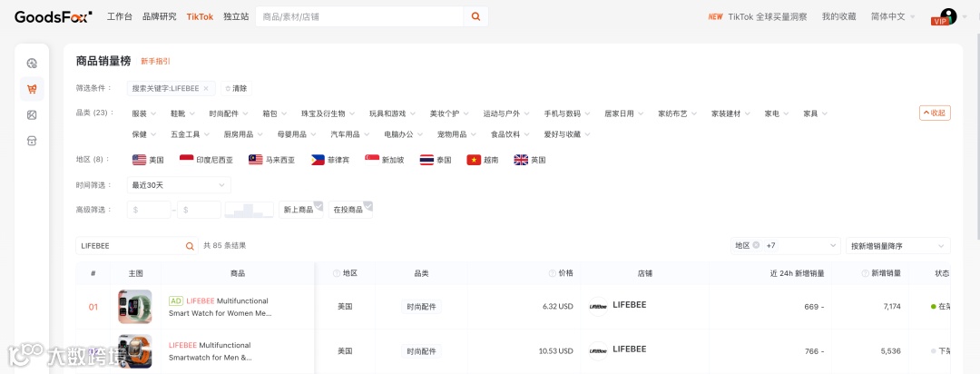Open the 最近30天 time filter dropdown
The height and width of the screenshot is (374, 980).
click(x=179, y=185)
